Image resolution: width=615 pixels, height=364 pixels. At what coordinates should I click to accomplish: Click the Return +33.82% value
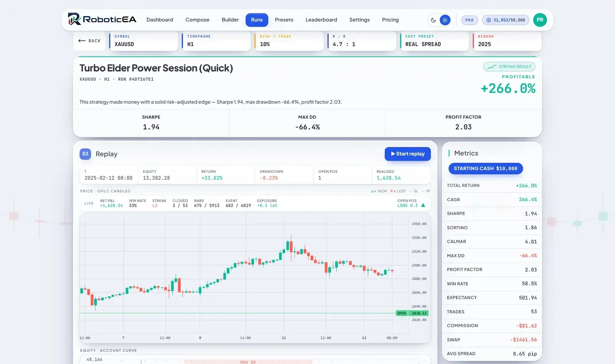coord(212,178)
